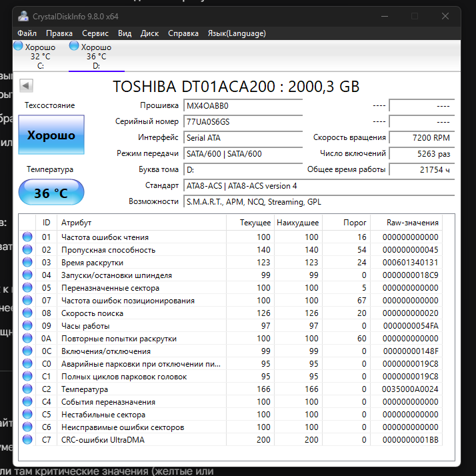Click status orb for Переназначенные сектора
This screenshot has width=476, height=476.
coord(27,287)
